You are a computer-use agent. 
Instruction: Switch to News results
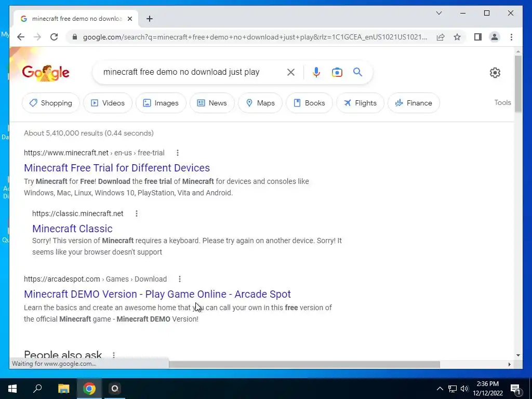[212, 103]
